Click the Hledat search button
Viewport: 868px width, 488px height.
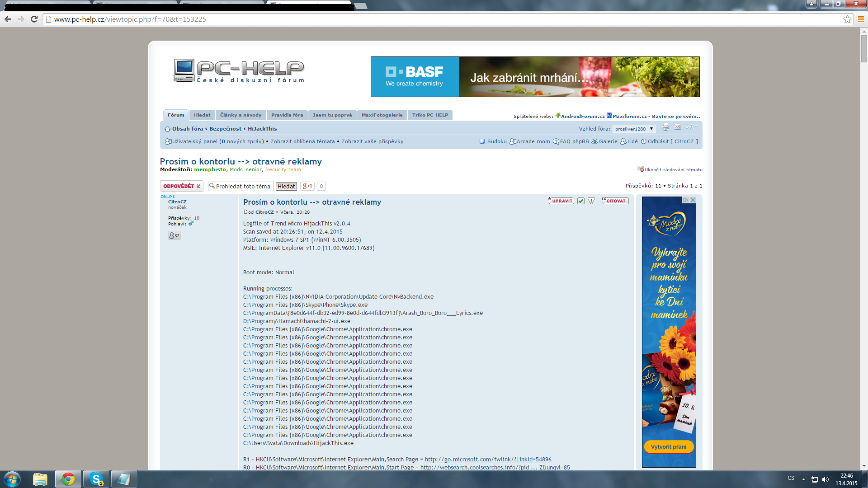point(286,186)
